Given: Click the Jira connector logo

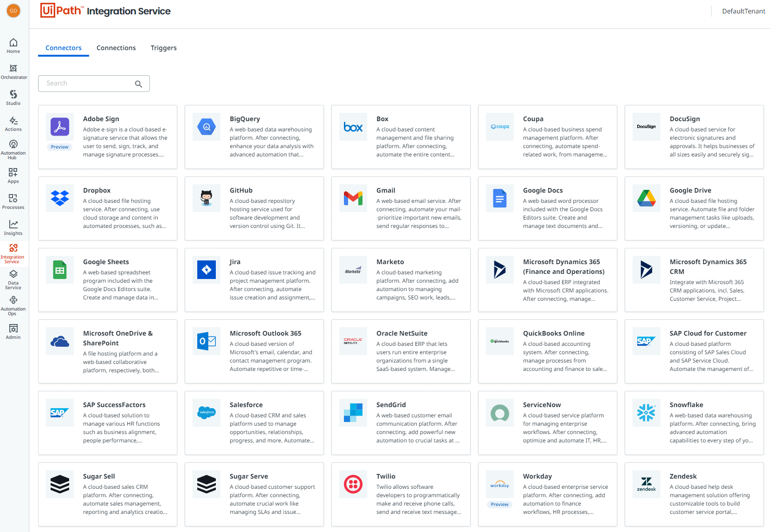Looking at the screenshot, I should click(207, 270).
